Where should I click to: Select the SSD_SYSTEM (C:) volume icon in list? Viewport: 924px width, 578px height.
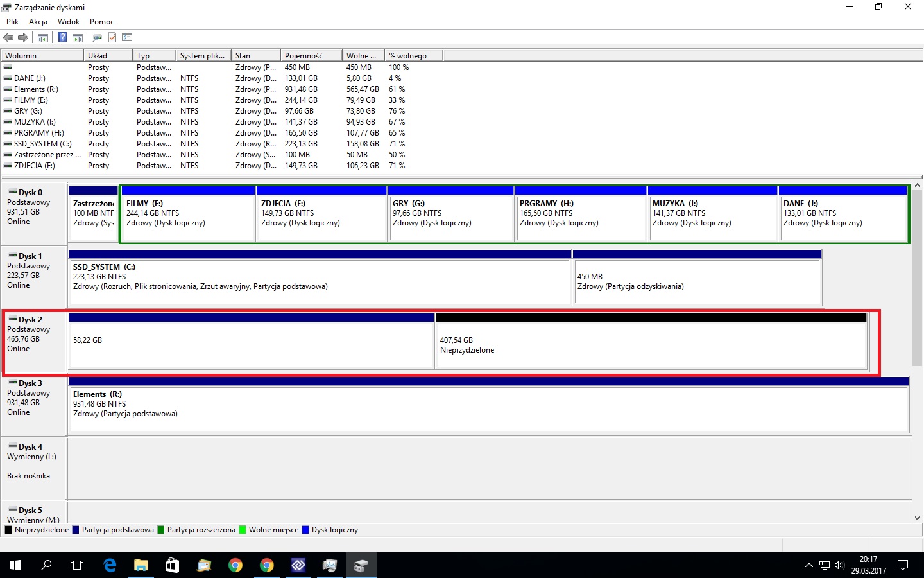pyautogui.click(x=8, y=144)
